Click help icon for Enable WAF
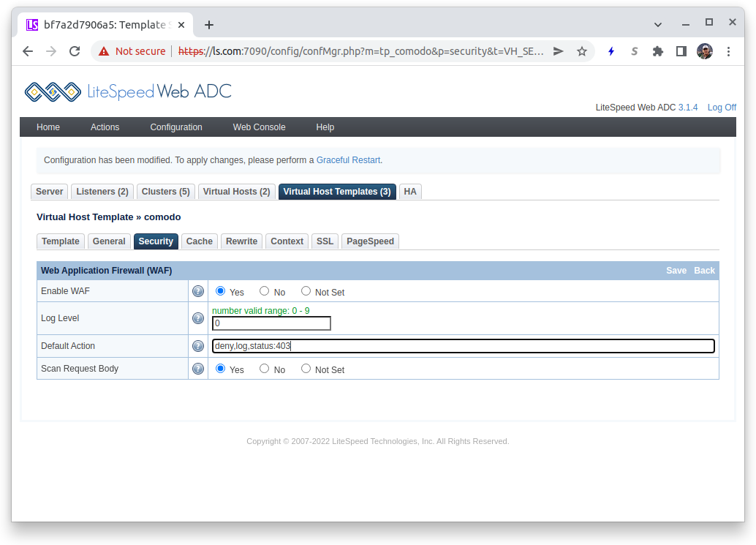Viewport: 756px width, 545px height. tap(197, 291)
